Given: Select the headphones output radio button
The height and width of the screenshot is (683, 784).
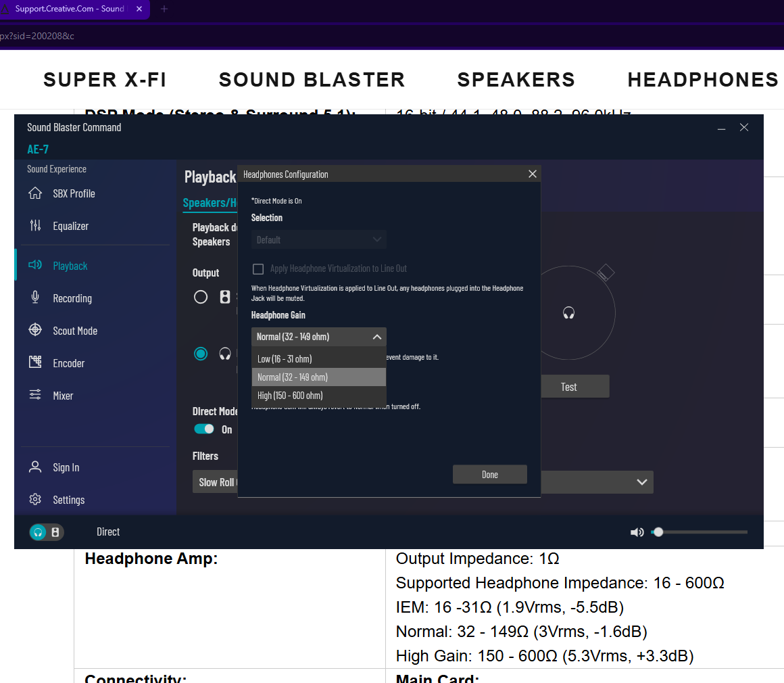Looking at the screenshot, I should (201, 354).
